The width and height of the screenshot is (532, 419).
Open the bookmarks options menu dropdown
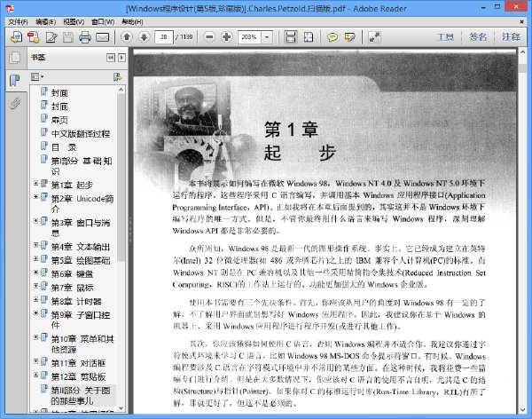pos(37,77)
